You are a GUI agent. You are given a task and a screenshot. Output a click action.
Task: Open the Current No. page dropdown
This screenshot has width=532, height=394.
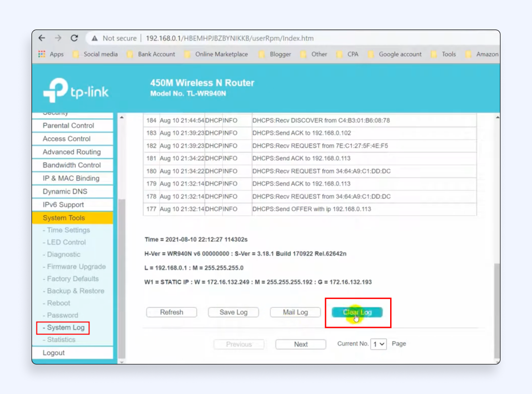click(379, 344)
